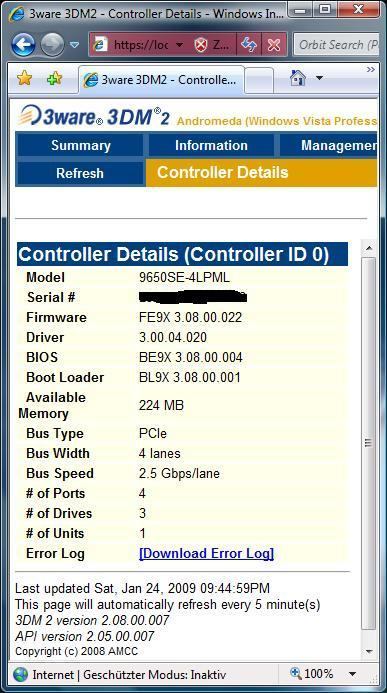Open the Management menu
This screenshot has width=387, height=693.
tap(329, 145)
